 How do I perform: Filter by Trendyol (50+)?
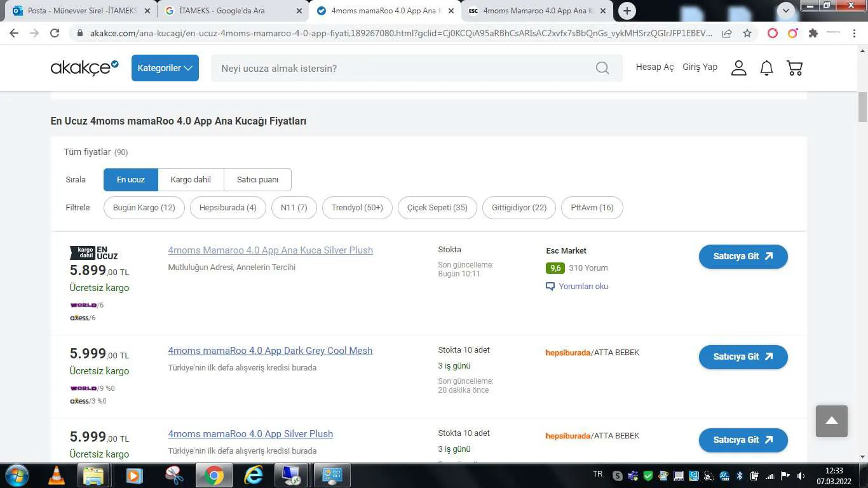point(357,208)
